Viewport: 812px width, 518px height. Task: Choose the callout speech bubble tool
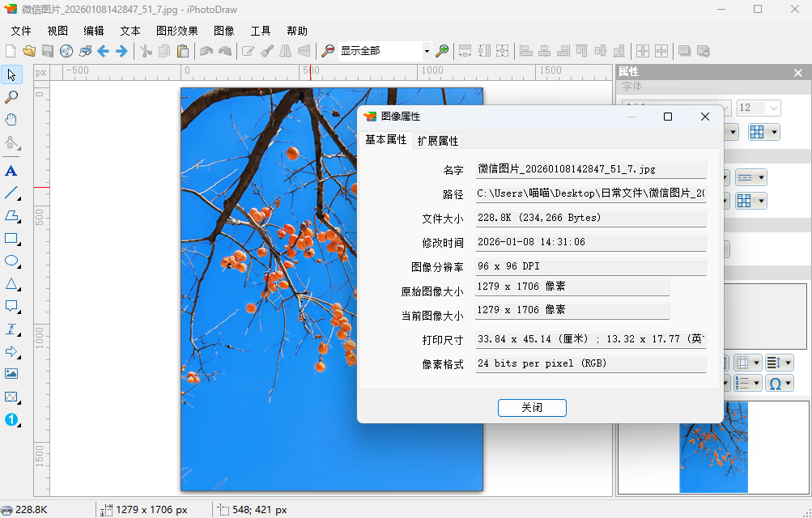(x=11, y=307)
